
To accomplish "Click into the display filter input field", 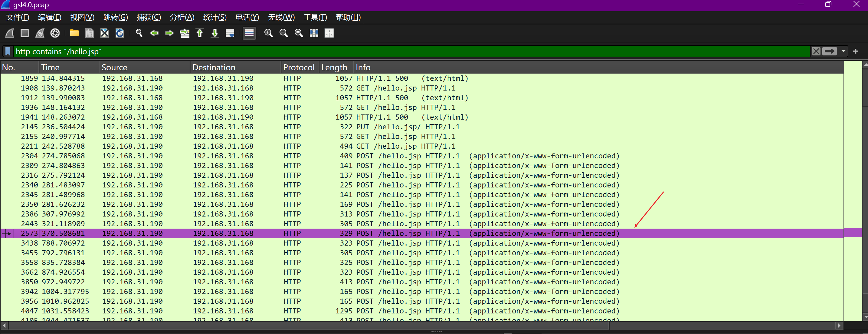I will coord(404,51).
